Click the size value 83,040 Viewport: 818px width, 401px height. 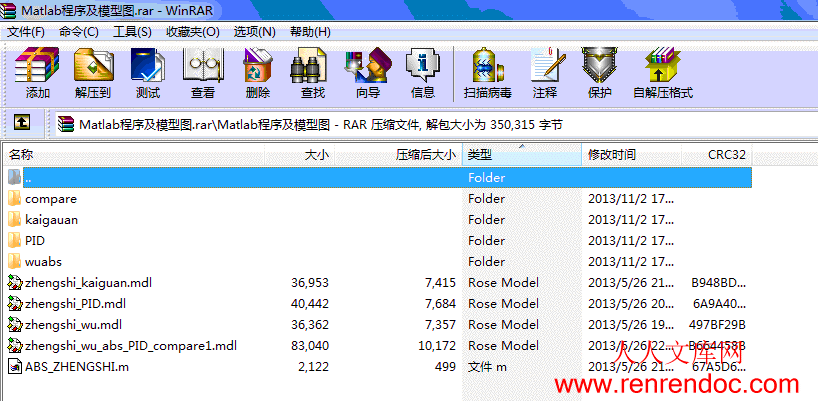tap(310, 345)
